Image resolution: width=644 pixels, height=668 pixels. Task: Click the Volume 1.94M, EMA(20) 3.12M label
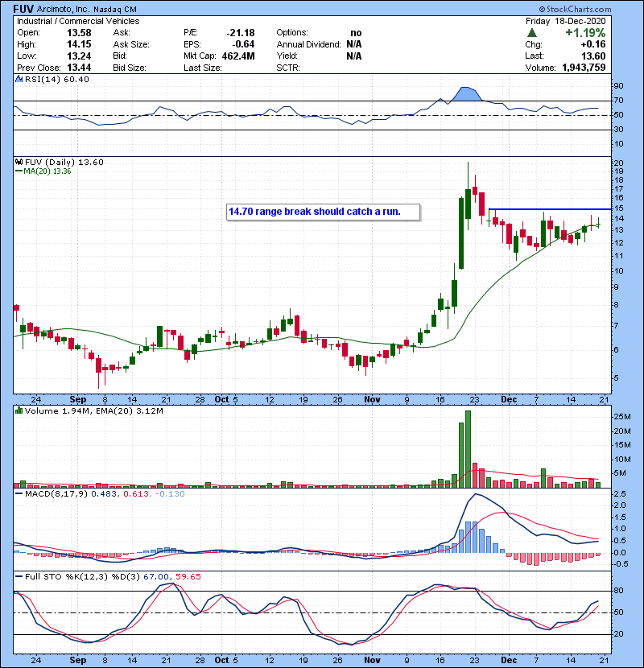(93, 410)
